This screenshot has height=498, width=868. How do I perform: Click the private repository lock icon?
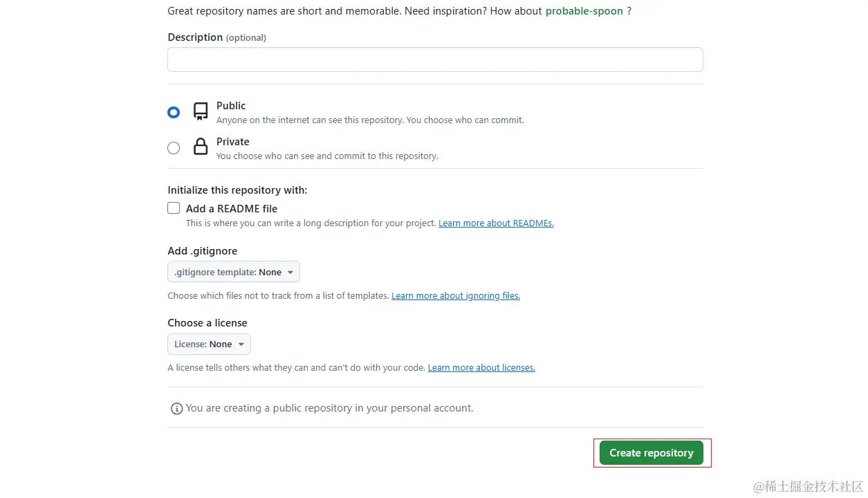click(x=201, y=147)
